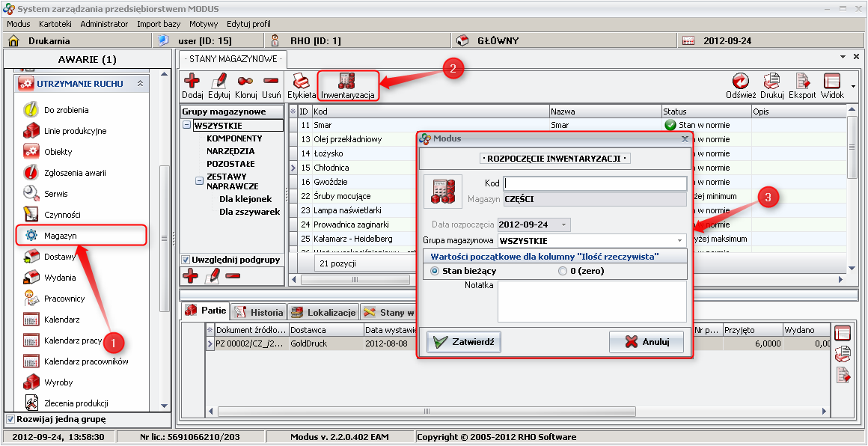Click the Odśwież refresh icon
This screenshot has width=868, height=446.
coord(740,82)
